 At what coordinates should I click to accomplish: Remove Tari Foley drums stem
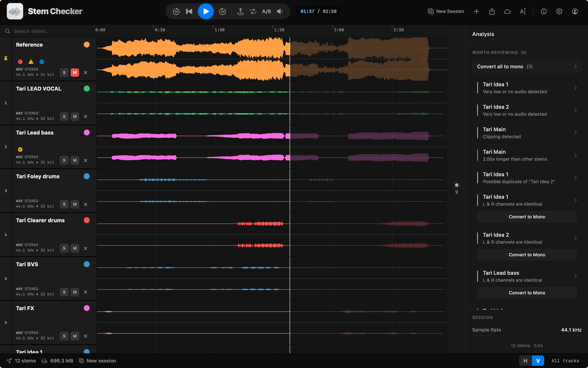coord(85,204)
